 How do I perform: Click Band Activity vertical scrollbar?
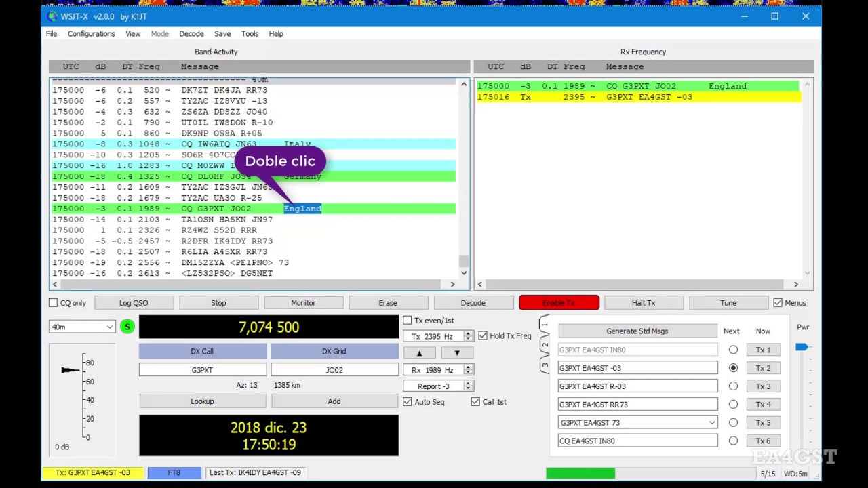464,179
